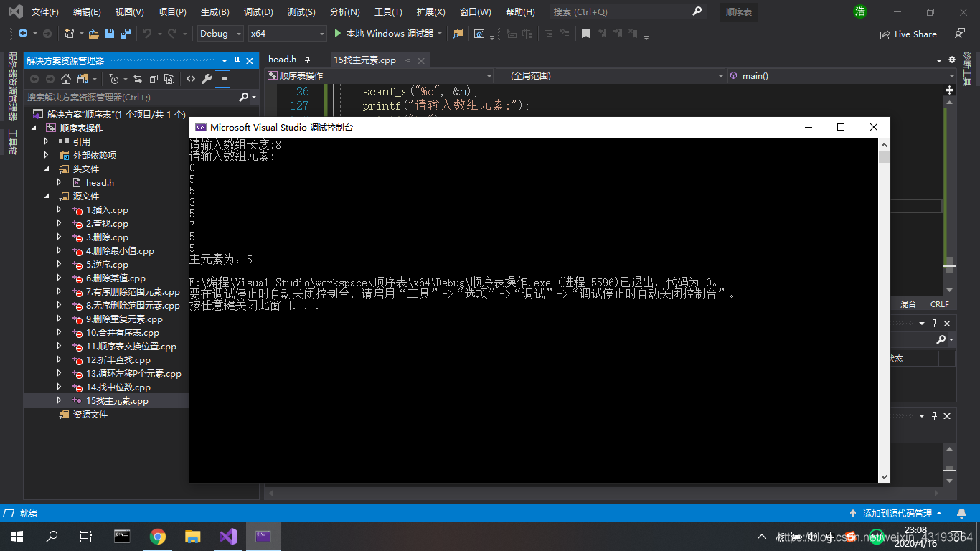Click the Solution Explorer search magnifier
The image size is (980, 551).
click(x=244, y=97)
